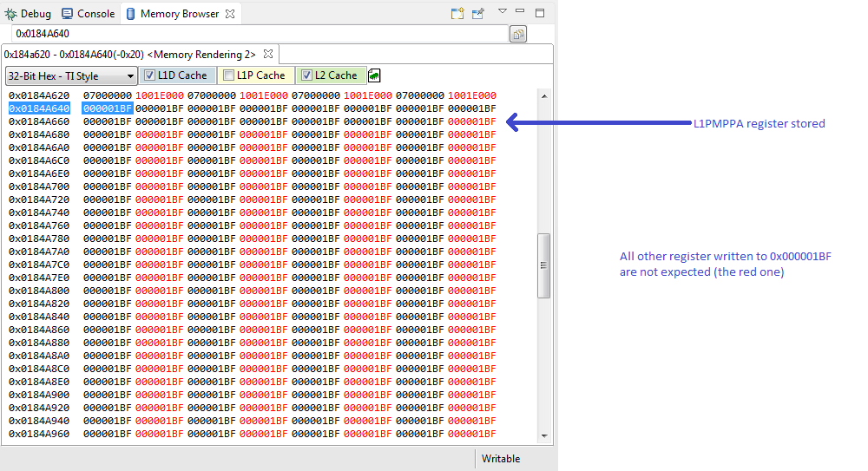868x471 pixels.
Task: Click the address 0x0184A8C0
Action: [x=39, y=369]
